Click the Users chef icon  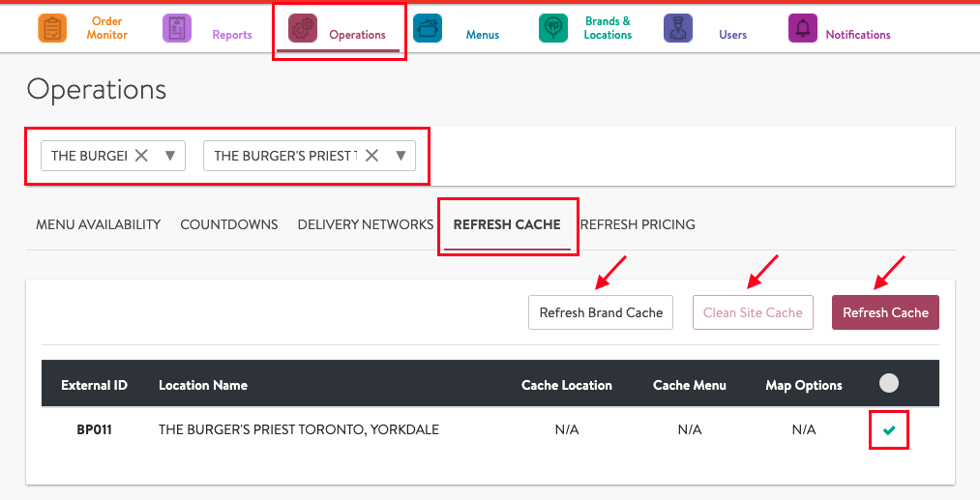point(678,28)
